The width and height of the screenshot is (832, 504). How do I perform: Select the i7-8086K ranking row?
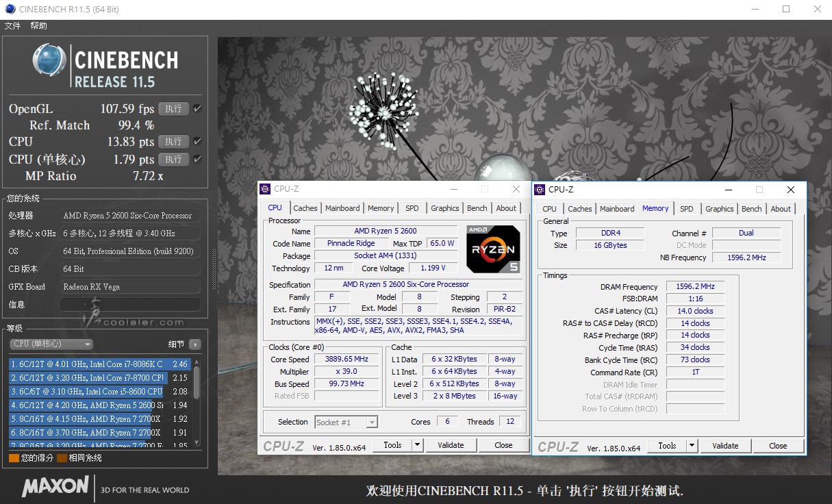[100, 364]
